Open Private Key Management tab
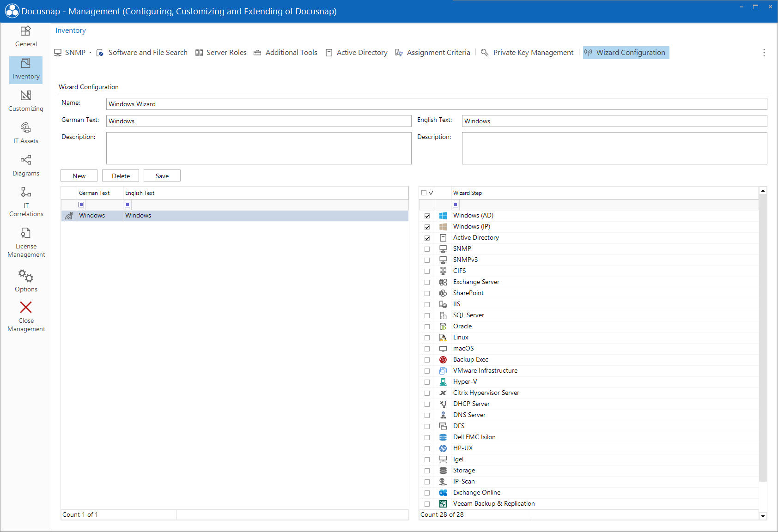This screenshot has width=778, height=532. 527,53
